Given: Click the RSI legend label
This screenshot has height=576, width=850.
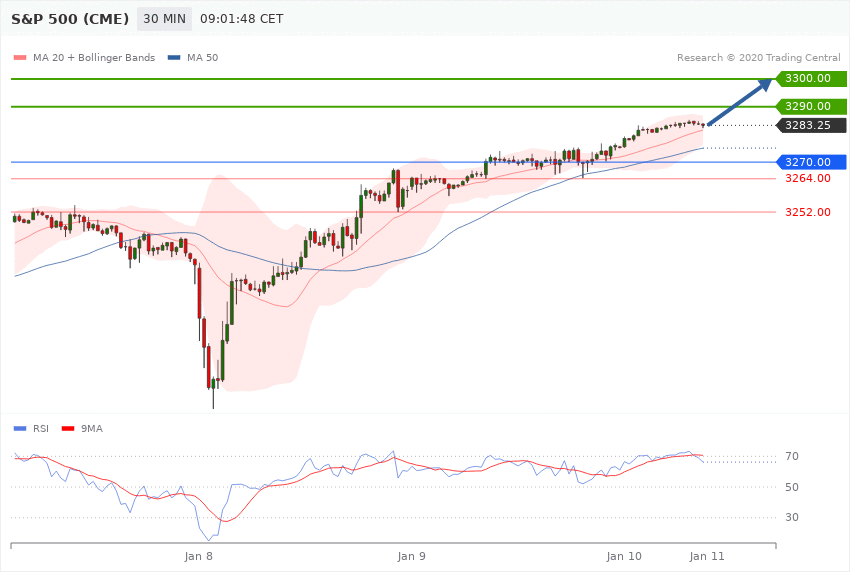Looking at the screenshot, I should point(41,429).
